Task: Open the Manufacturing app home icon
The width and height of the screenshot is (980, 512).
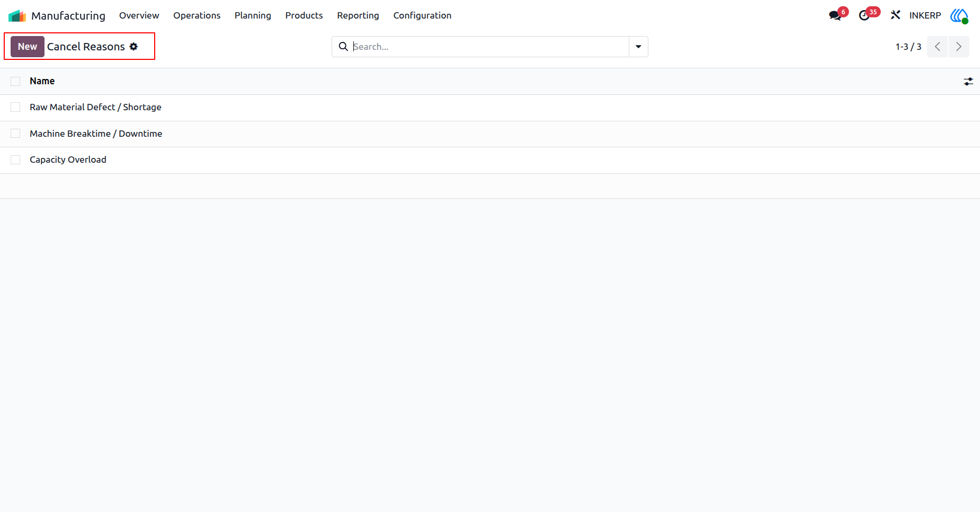Action: point(17,16)
